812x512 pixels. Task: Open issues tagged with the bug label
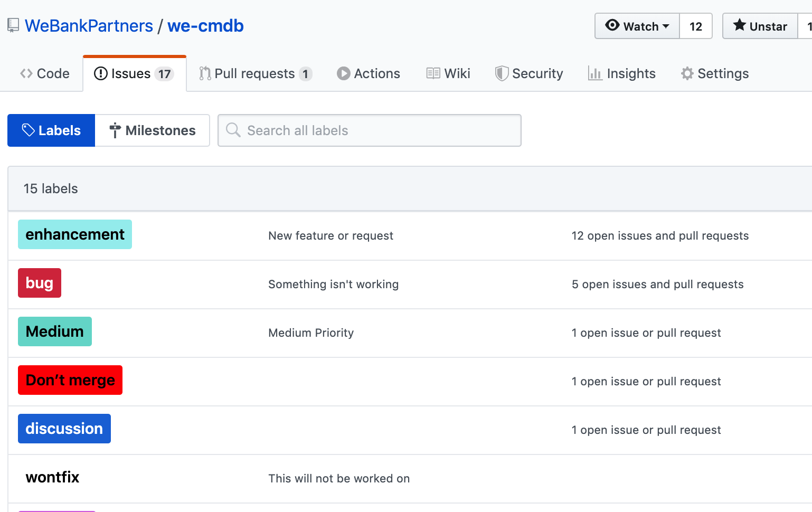pyautogui.click(x=39, y=283)
